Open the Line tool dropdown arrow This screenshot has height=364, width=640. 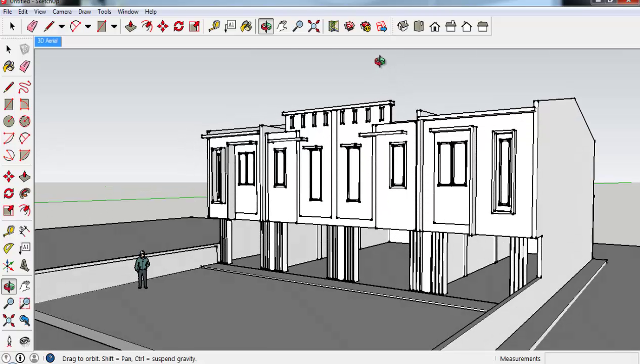(62, 26)
